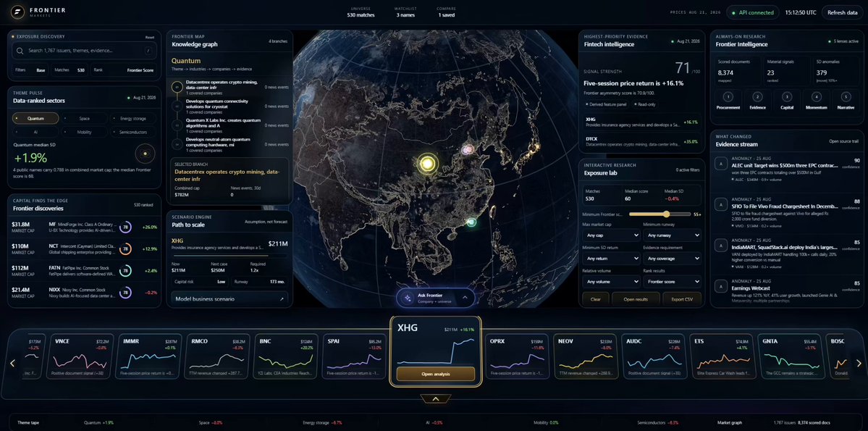Collapse the ticker carousel with the up chevron
This screenshot has width=868, height=431.
(x=436, y=399)
